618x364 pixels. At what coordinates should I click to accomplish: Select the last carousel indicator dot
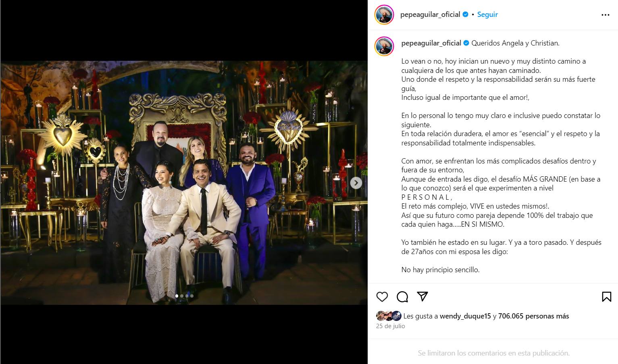[x=192, y=296]
